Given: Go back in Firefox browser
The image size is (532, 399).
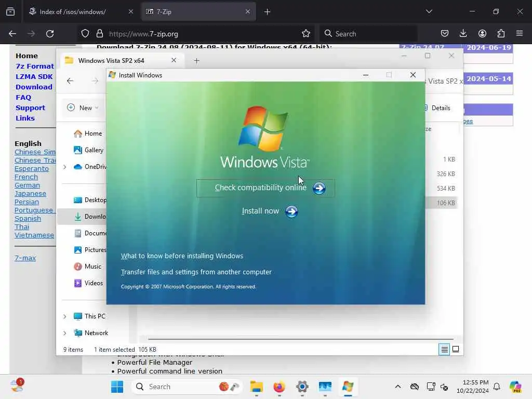Looking at the screenshot, I should point(12,34).
